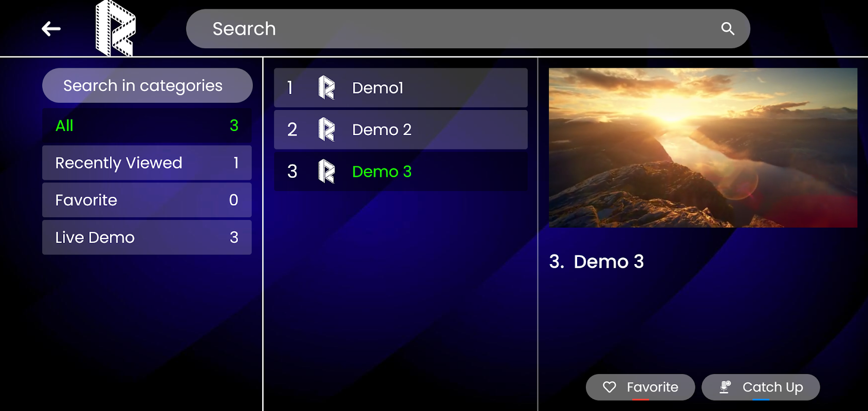Click the Demo1 channel logo icon
This screenshot has width=868, height=411.
326,88
